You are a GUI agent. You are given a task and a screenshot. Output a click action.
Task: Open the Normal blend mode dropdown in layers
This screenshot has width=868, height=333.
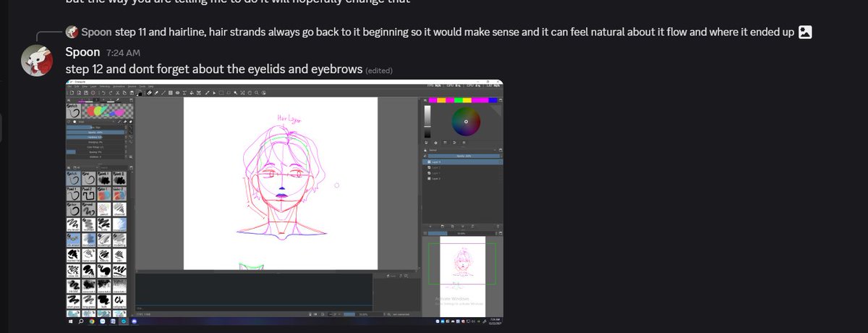(461, 150)
